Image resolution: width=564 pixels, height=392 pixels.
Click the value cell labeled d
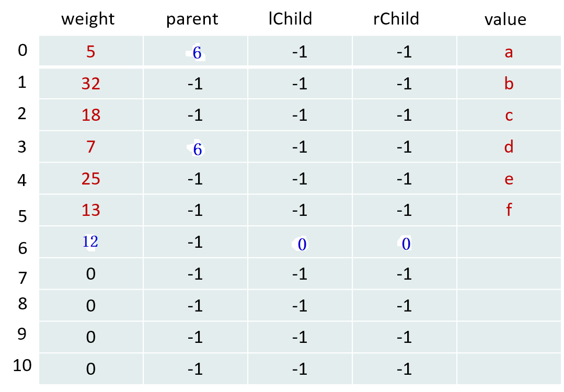(509, 147)
